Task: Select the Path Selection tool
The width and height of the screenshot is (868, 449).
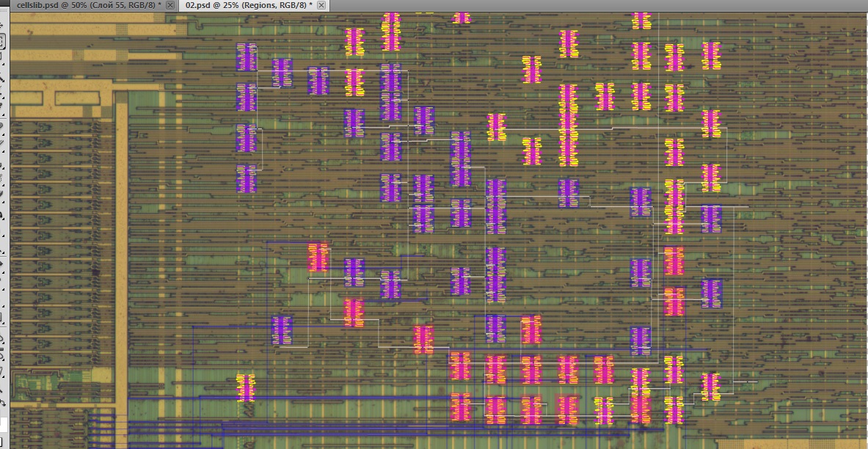Action: (x=2, y=301)
